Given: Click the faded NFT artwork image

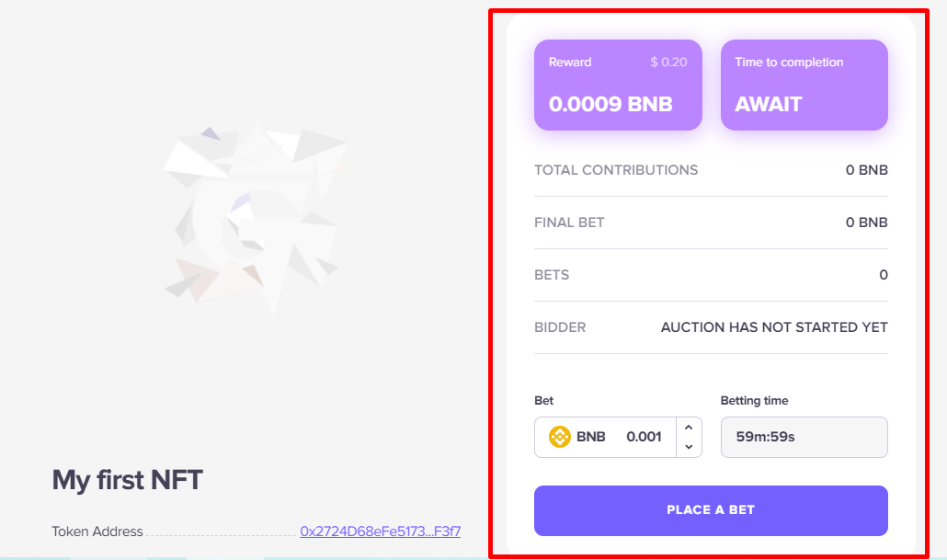Looking at the screenshot, I should tap(256, 219).
